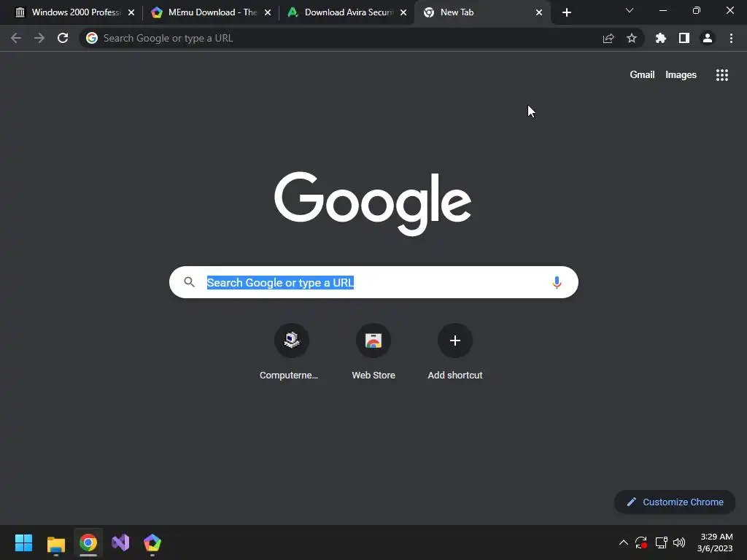
Task: Share this page via share icon
Action: [x=608, y=38]
